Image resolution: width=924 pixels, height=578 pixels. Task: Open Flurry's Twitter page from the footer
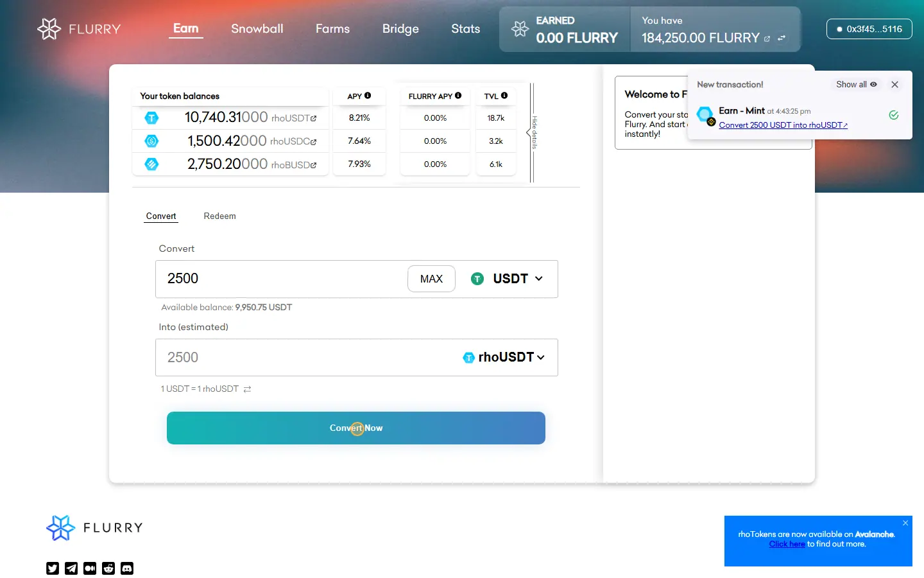coord(53,568)
